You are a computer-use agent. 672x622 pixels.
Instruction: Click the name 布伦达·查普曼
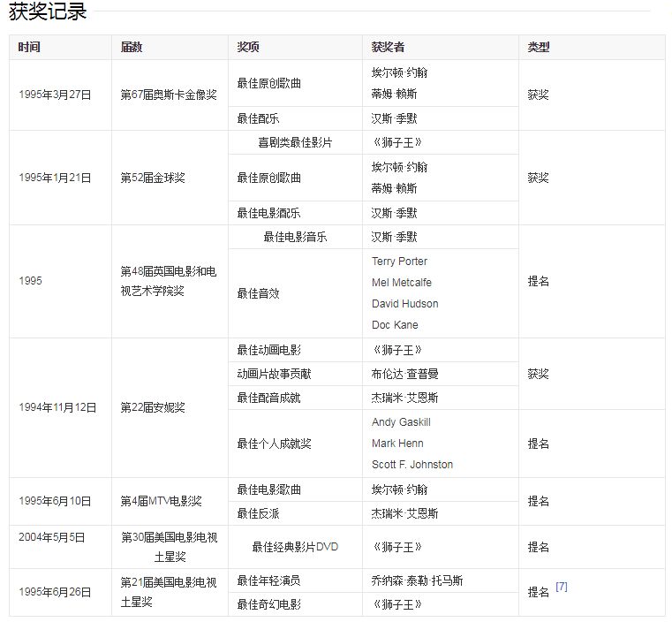click(404, 374)
